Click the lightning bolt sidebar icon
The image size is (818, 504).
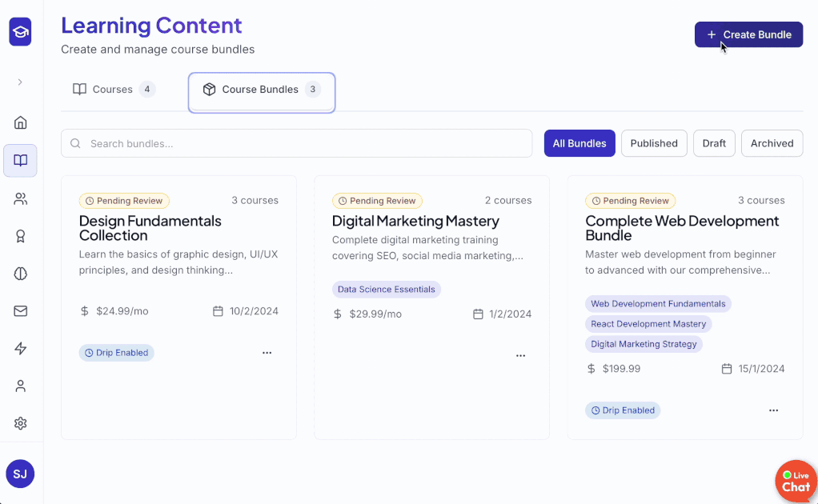click(21, 349)
